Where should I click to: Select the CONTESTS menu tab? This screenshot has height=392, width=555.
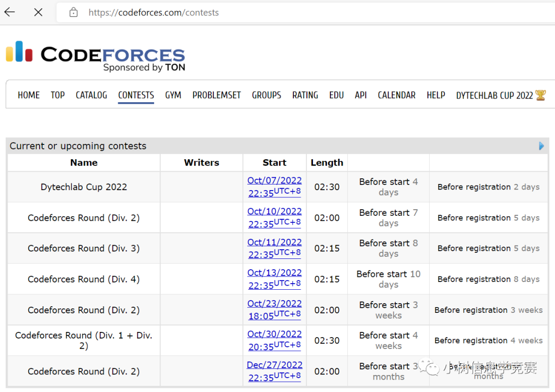point(136,95)
